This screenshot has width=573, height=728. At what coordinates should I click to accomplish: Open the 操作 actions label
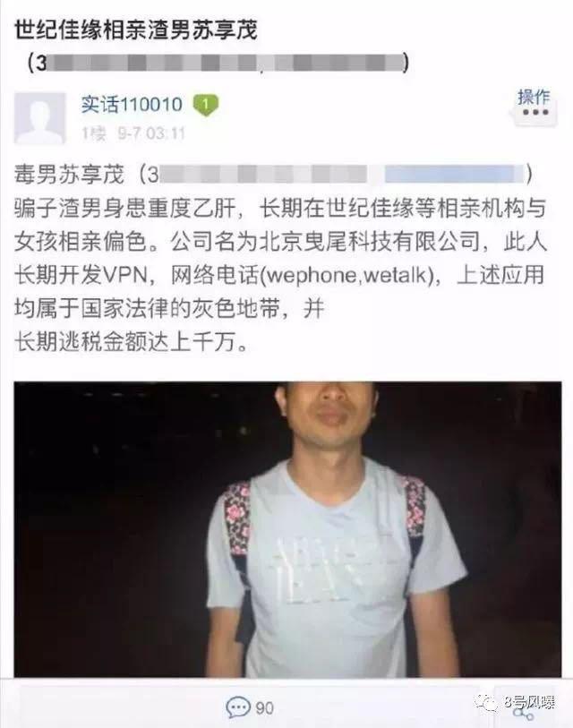(x=534, y=97)
